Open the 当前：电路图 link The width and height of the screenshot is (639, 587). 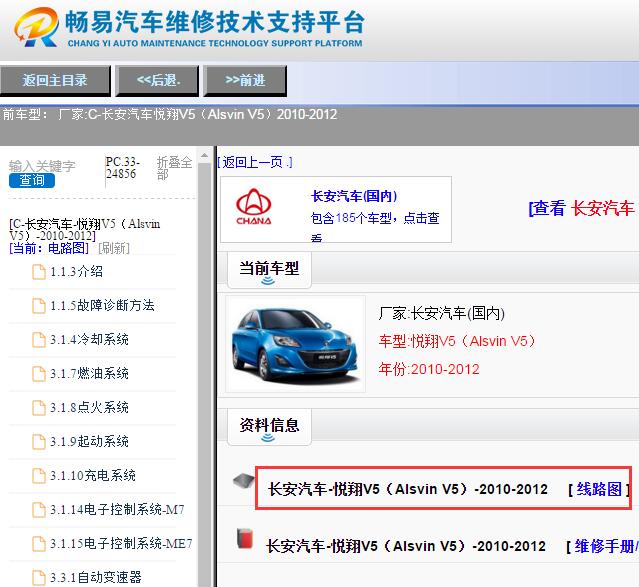coord(49,248)
